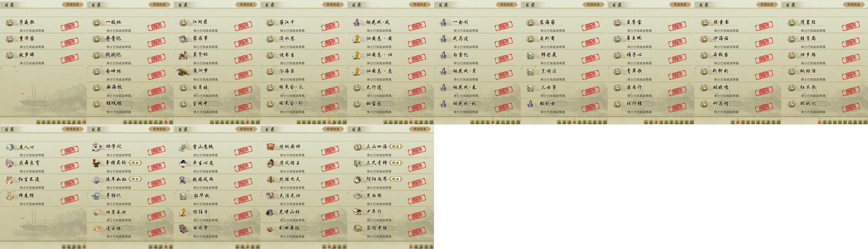Click the lion dance icon beside 庆舞良宵
This screenshot has height=249, width=868.
click(10, 163)
